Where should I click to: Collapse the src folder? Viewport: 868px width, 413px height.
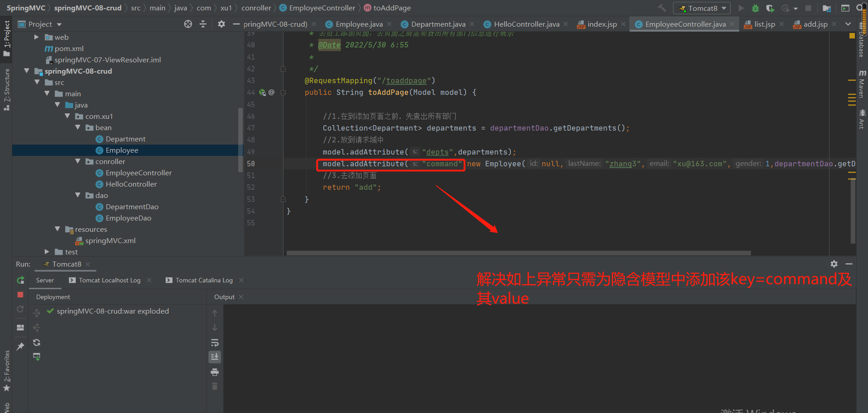[37, 82]
